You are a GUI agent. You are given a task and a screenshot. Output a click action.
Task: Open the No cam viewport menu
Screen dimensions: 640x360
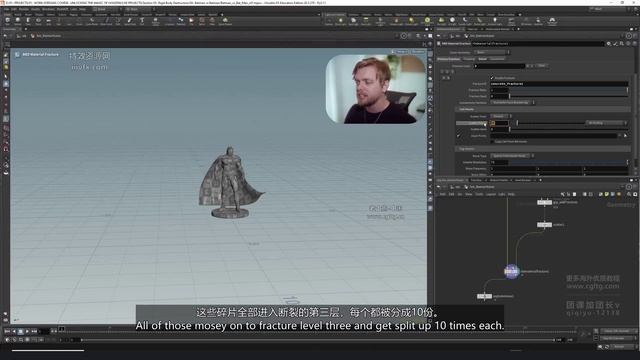pos(418,52)
